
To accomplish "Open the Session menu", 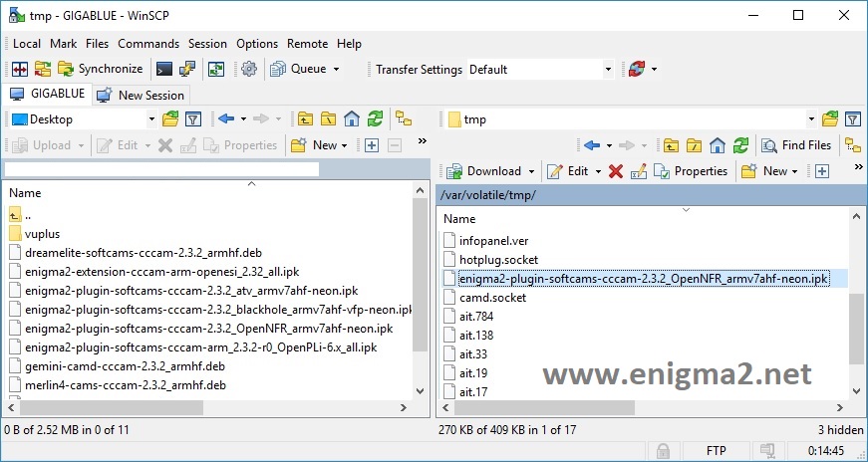I will click(207, 44).
